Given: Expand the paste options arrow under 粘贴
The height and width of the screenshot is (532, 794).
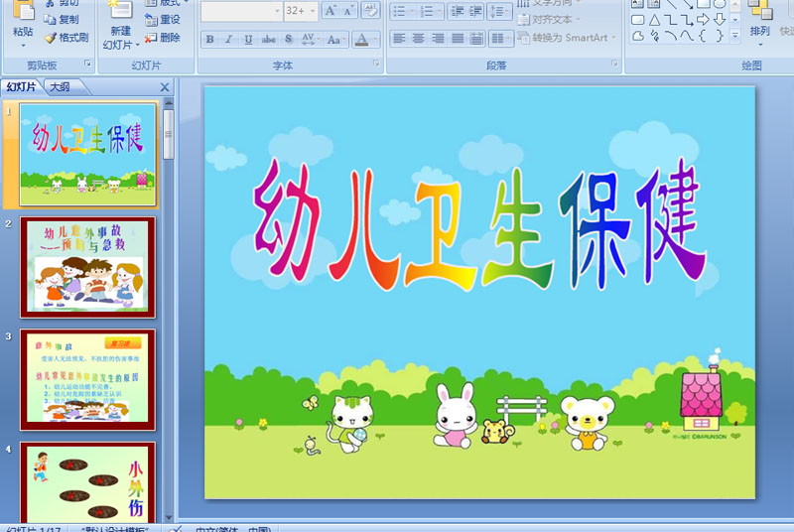Looking at the screenshot, I should pyautogui.click(x=23, y=46).
